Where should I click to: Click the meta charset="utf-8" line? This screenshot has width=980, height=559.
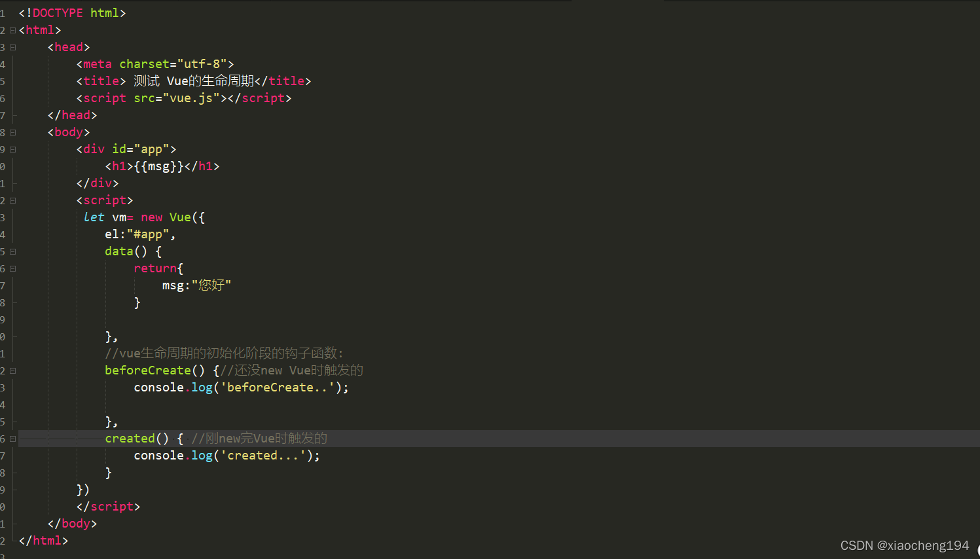[x=155, y=64]
